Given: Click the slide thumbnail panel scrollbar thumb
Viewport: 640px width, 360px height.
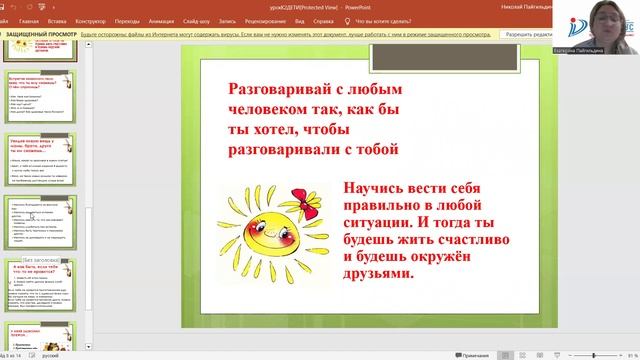Looking at the screenshot, I should 88,259.
